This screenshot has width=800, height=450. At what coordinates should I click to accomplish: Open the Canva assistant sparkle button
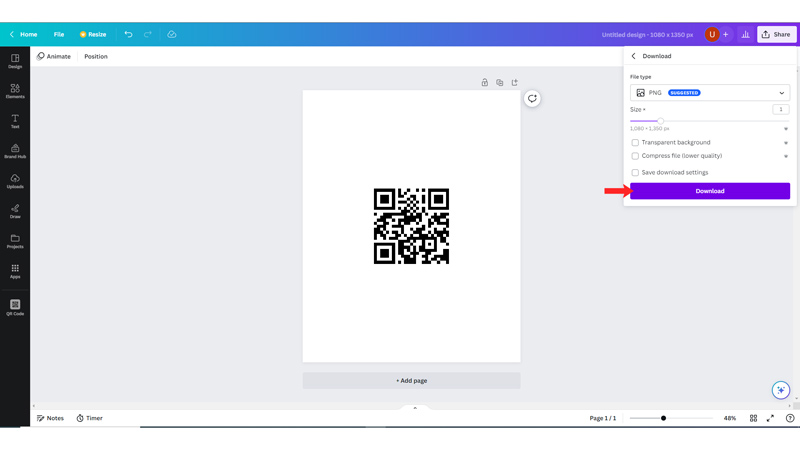(x=781, y=390)
